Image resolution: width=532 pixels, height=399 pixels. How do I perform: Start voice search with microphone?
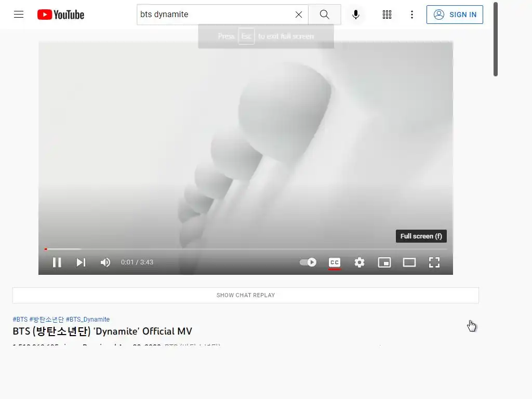(355, 15)
